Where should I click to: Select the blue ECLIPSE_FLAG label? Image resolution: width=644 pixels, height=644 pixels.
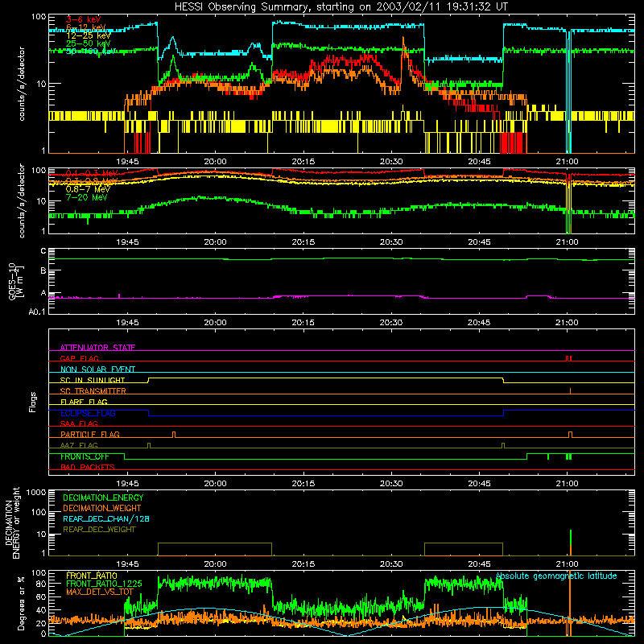(88, 413)
